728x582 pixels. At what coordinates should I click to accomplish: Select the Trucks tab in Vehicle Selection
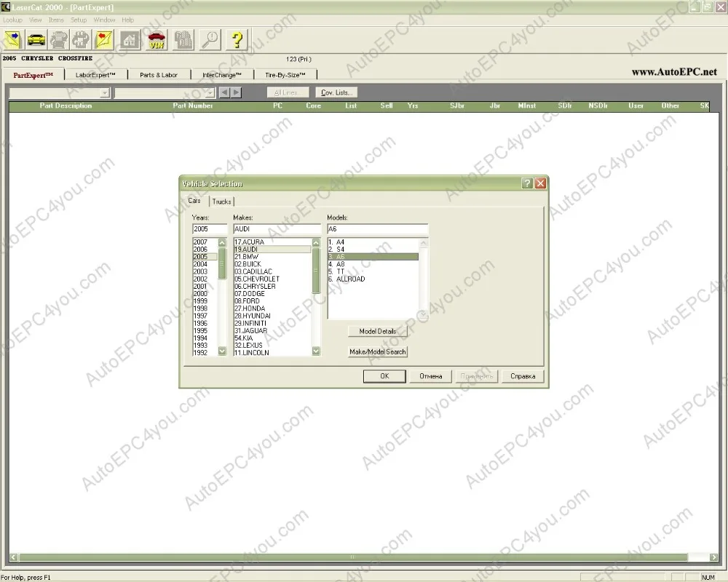point(221,202)
